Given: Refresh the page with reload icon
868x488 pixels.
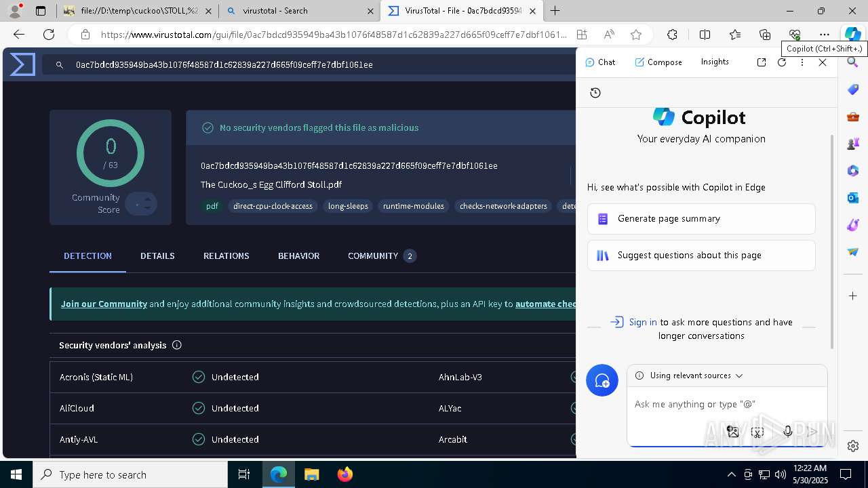Looking at the screenshot, I should click(49, 35).
